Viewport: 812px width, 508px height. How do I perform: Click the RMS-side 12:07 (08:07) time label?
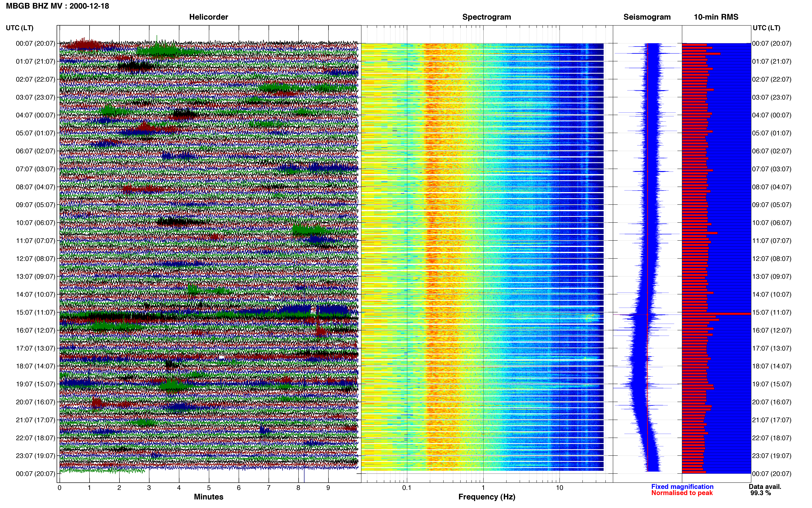click(772, 259)
